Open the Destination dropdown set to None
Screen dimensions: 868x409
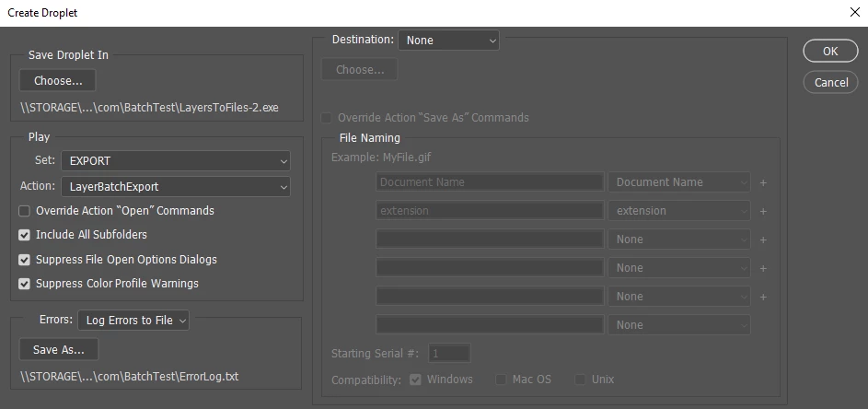point(448,40)
